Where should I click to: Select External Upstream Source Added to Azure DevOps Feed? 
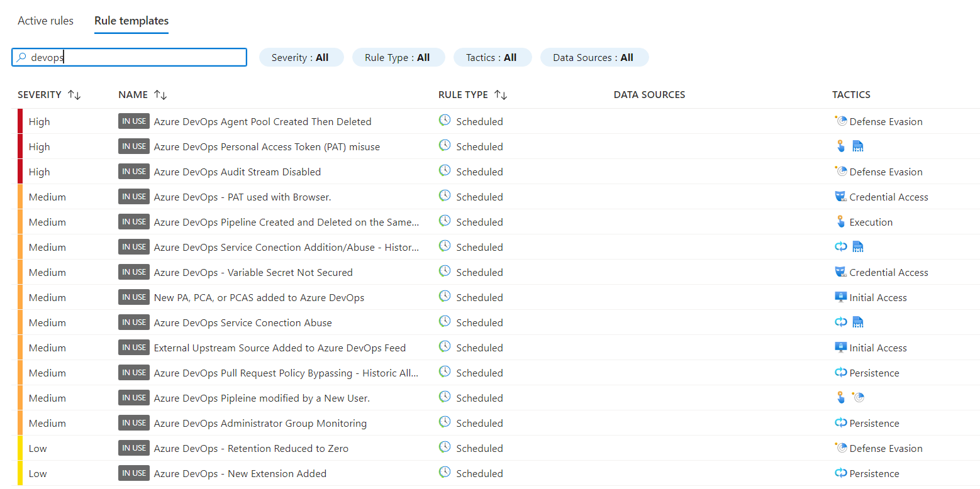point(280,348)
